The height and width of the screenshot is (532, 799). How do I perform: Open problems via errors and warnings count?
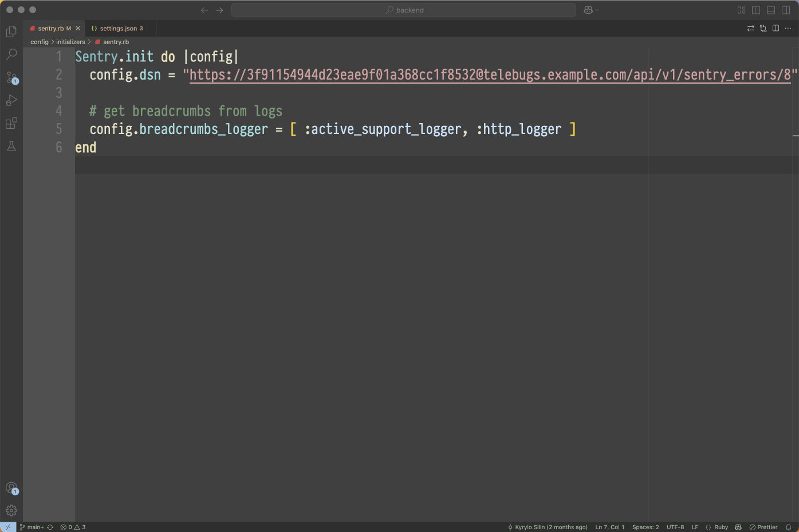(73, 527)
